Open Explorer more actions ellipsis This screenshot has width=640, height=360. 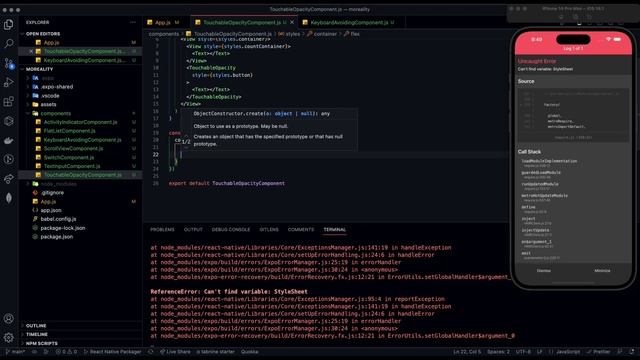coord(133,22)
